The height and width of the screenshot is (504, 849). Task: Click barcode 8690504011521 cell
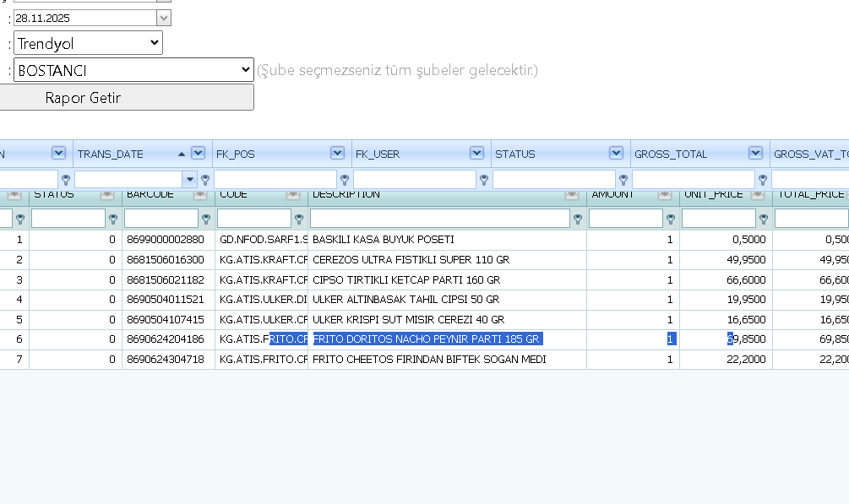click(168, 300)
